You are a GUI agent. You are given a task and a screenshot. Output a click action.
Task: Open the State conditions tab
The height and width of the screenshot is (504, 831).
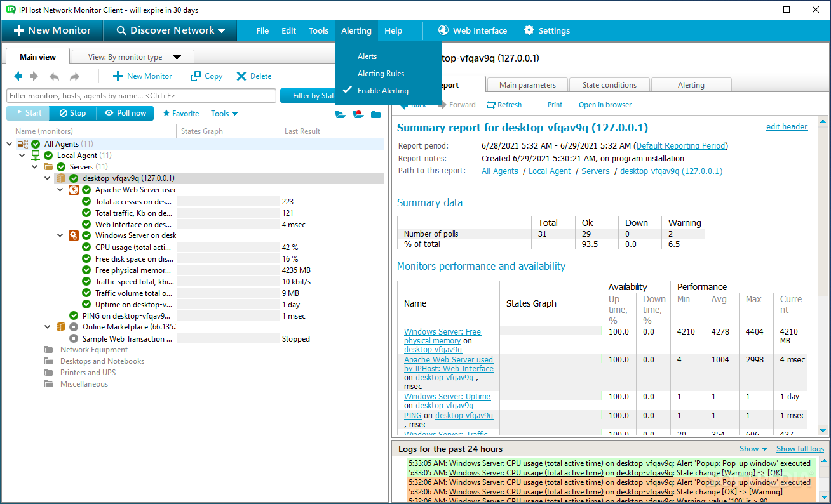(x=609, y=85)
